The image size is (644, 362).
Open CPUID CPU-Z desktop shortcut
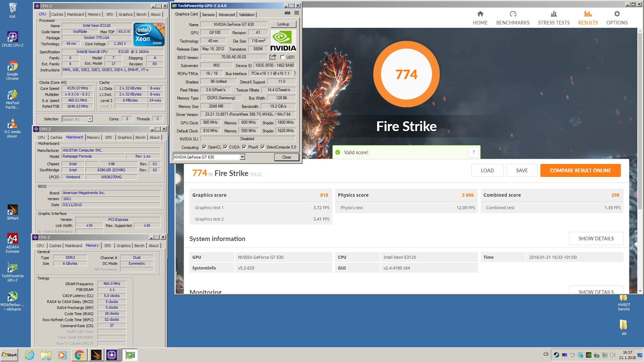(12, 39)
